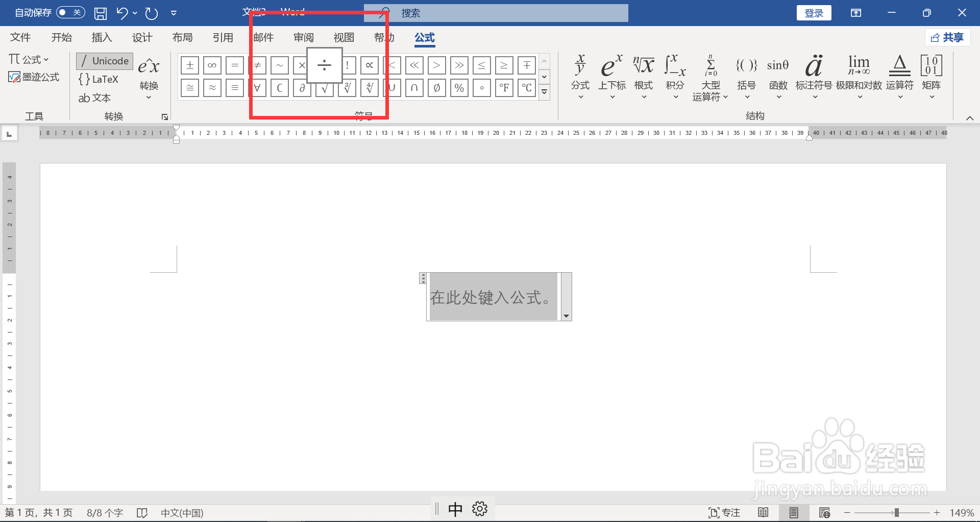
Task: Insert the tilde symbol
Action: [x=280, y=65]
